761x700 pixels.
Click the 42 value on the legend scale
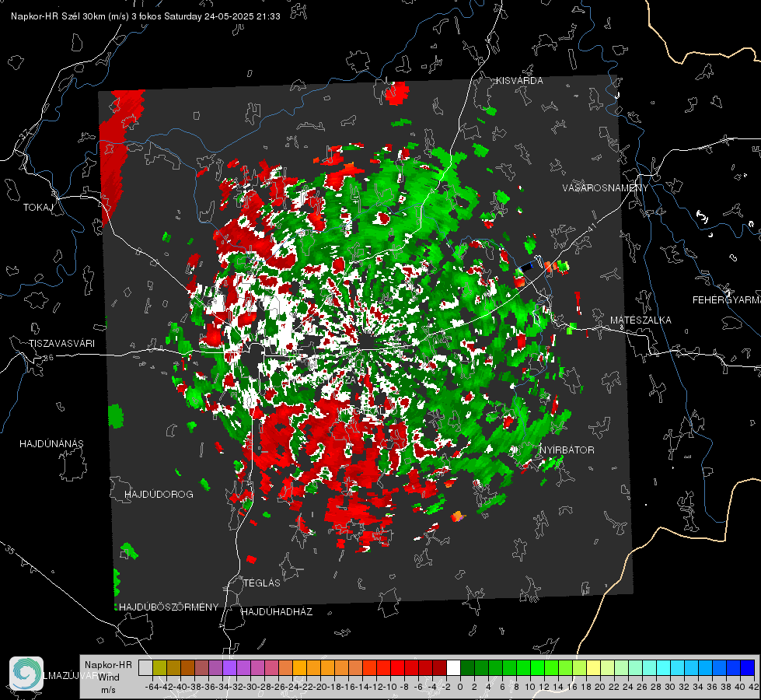pos(754,687)
